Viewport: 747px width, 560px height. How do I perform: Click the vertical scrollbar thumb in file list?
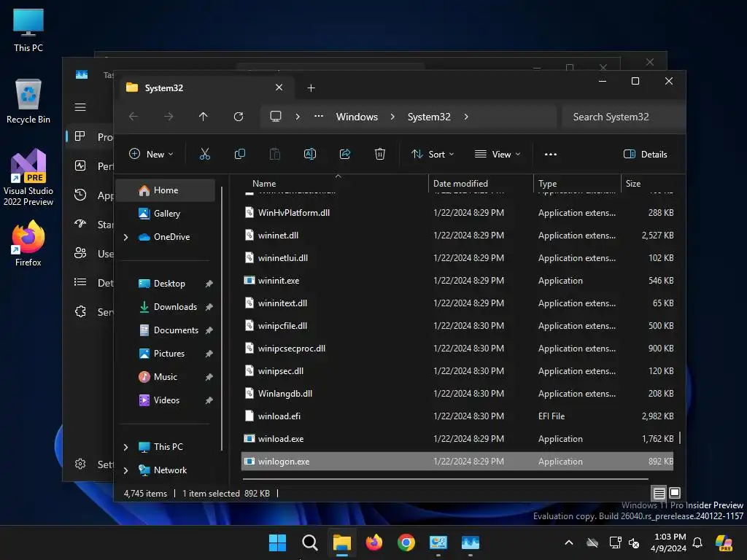pos(679,438)
